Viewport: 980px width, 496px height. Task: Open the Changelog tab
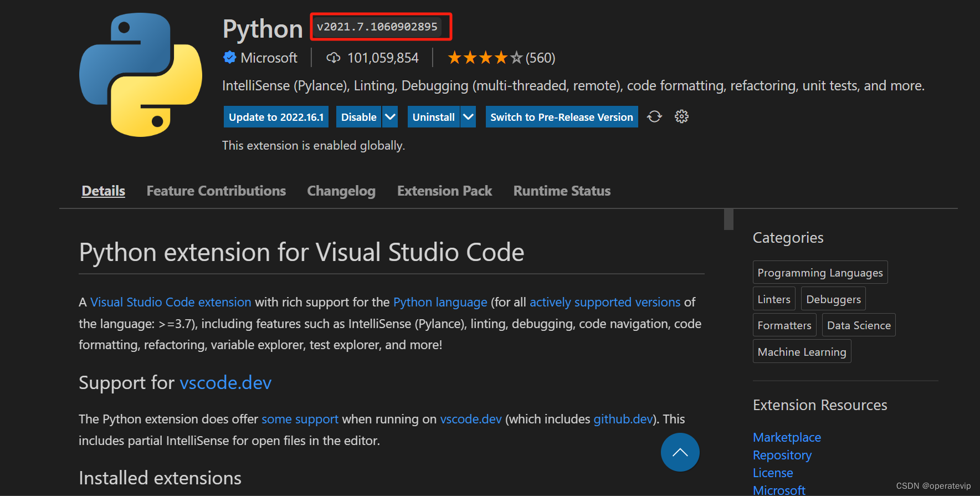click(x=341, y=191)
